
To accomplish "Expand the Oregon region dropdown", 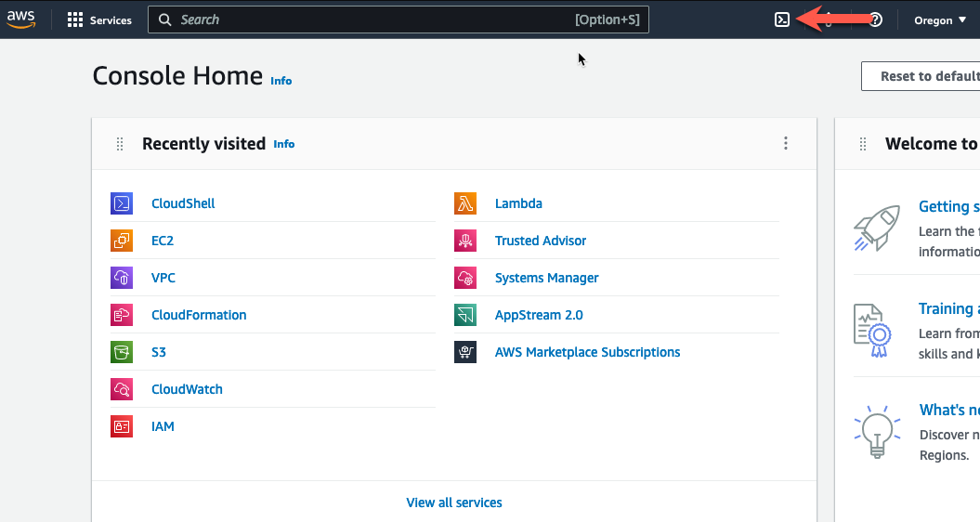I will tap(940, 20).
